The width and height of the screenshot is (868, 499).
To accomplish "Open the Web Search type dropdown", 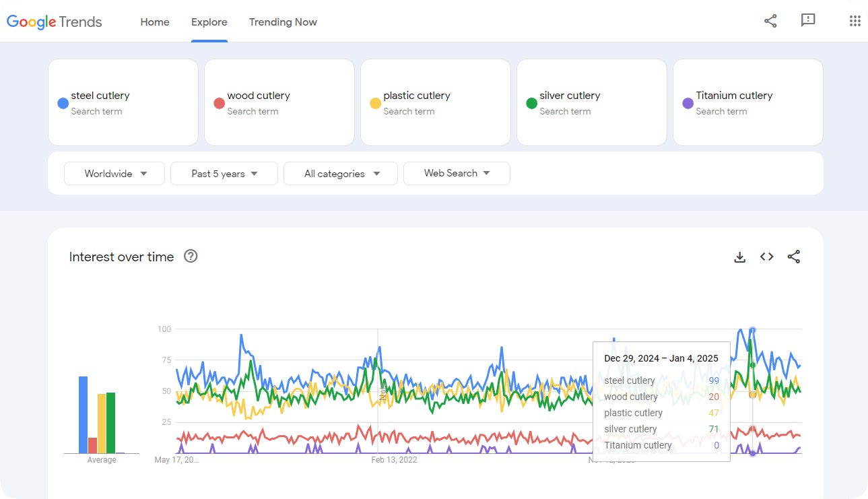I will click(x=457, y=173).
